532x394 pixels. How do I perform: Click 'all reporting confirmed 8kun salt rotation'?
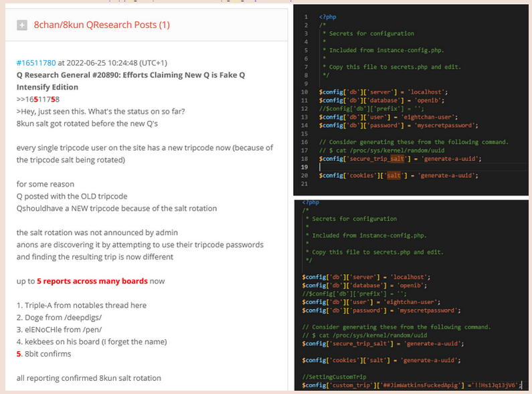(x=89, y=378)
